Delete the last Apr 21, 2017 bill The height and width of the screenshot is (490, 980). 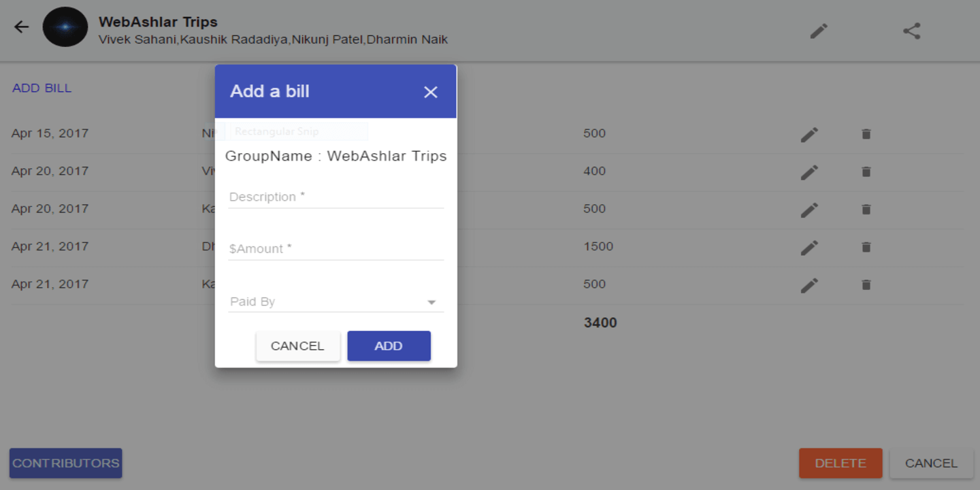point(866,285)
